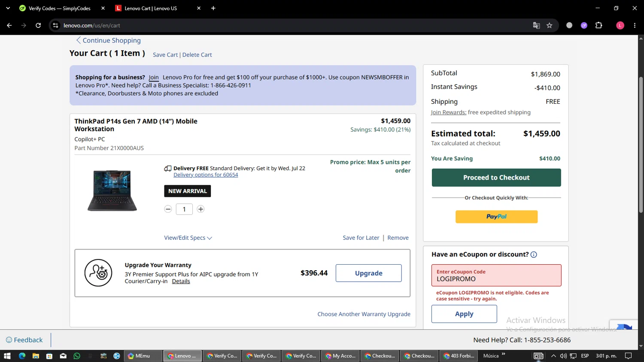
Task: Open the purple SimplyCodes extension icon
Action: 584,25
